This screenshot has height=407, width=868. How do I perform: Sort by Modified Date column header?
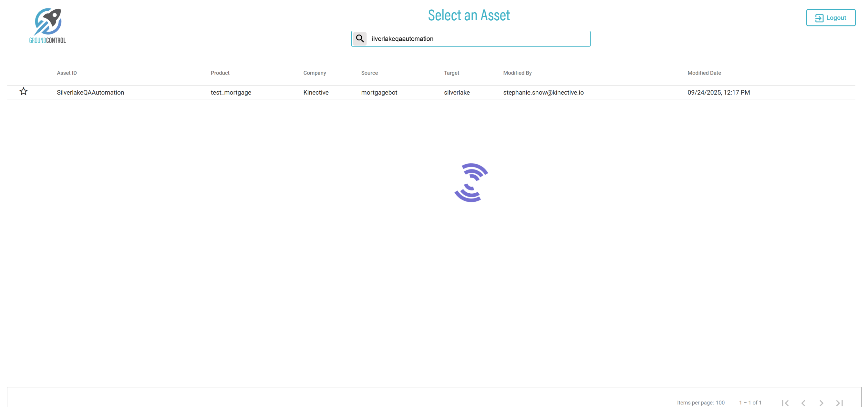704,73
